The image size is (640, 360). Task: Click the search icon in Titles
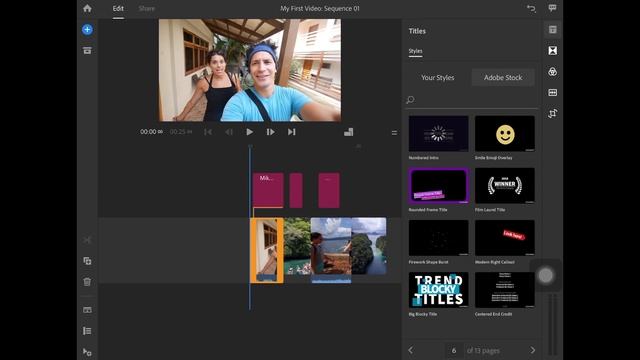coord(410,100)
